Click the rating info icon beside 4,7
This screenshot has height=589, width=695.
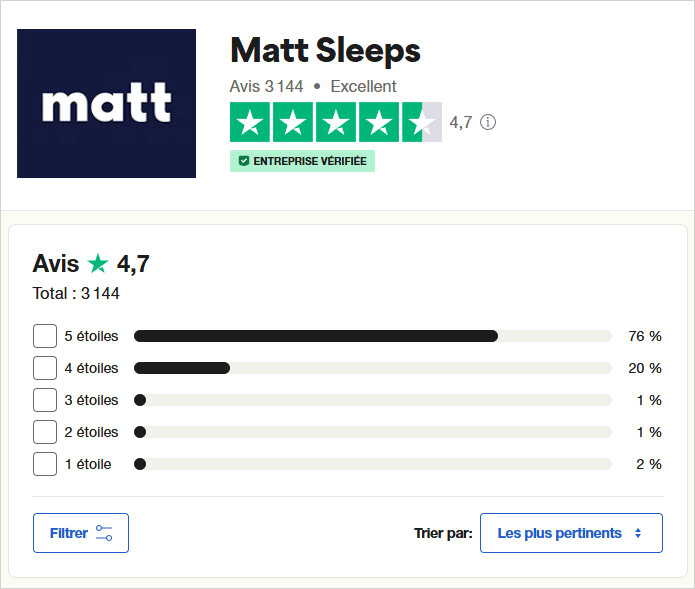(x=488, y=122)
